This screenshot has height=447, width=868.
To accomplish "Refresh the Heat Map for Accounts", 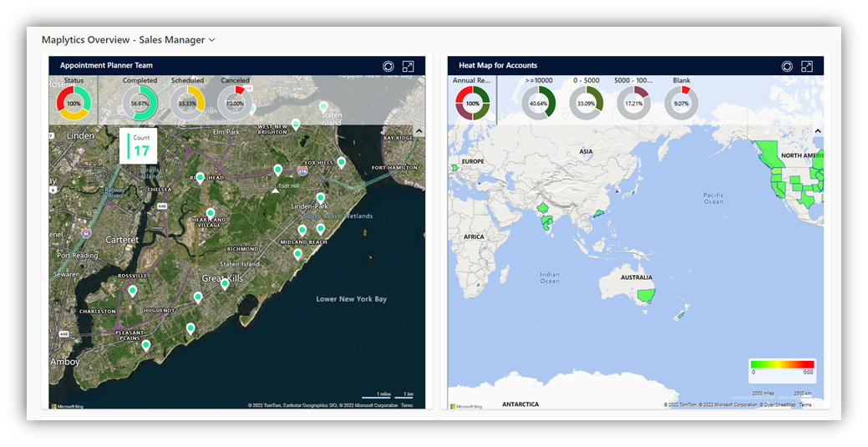I will pos(787,66).
